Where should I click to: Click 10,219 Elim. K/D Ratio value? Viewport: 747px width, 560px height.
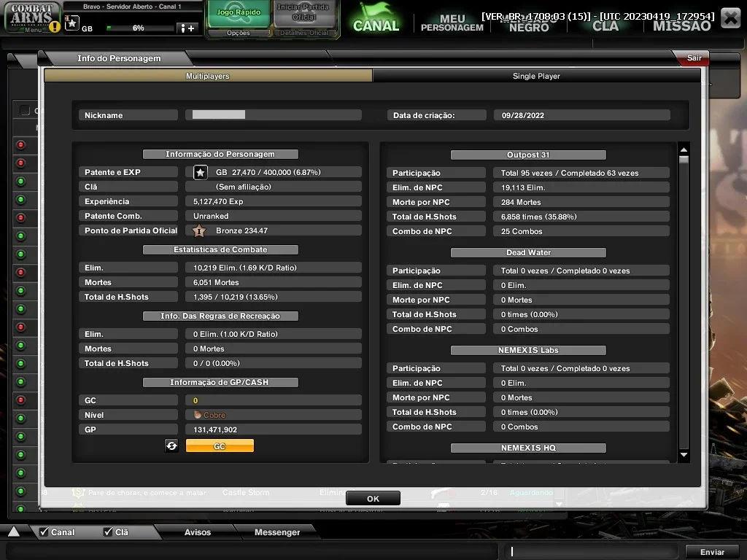(245, 268)
